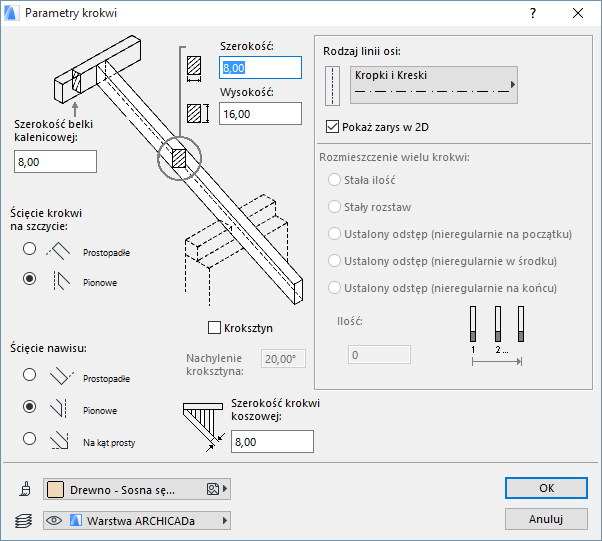602x541 pixels.
Task: Select Pionowe for top rafter cut
Action: (x=29, y=278)
